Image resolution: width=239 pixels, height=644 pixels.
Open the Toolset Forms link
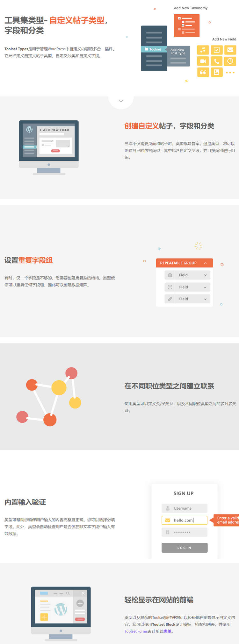click(x=136, y=631)
